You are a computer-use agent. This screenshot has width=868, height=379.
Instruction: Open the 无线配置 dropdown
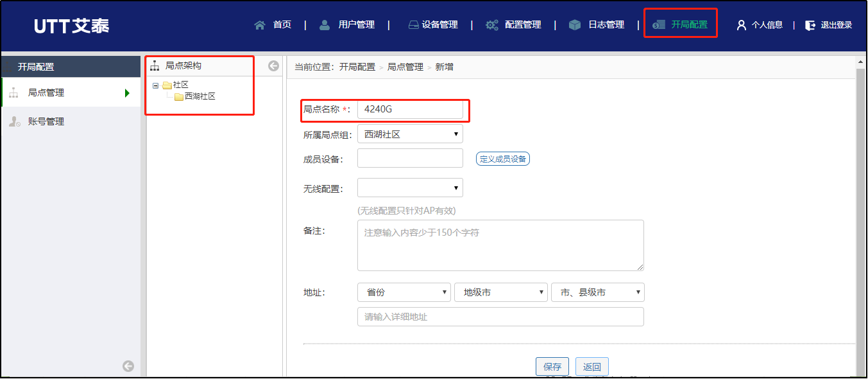tap(410, 188)
